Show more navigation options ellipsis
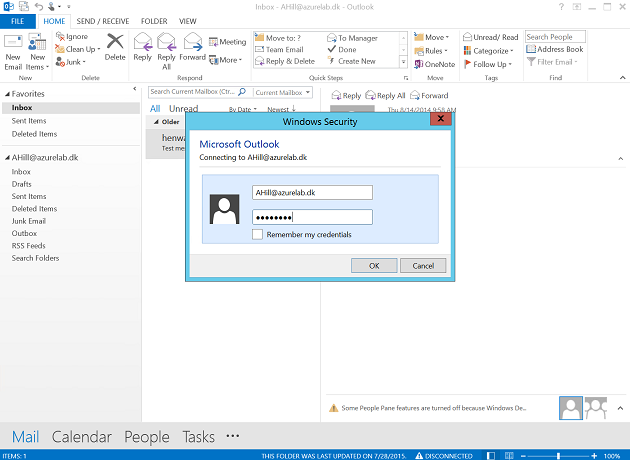Image resolution: width=630 pixels, height=460 pixels. click(x=233, y=435)
